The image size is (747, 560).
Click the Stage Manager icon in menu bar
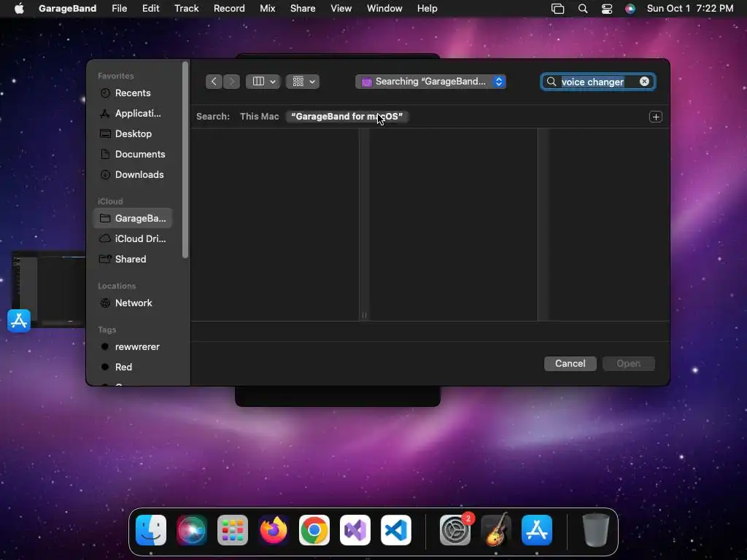click(557, 9)
